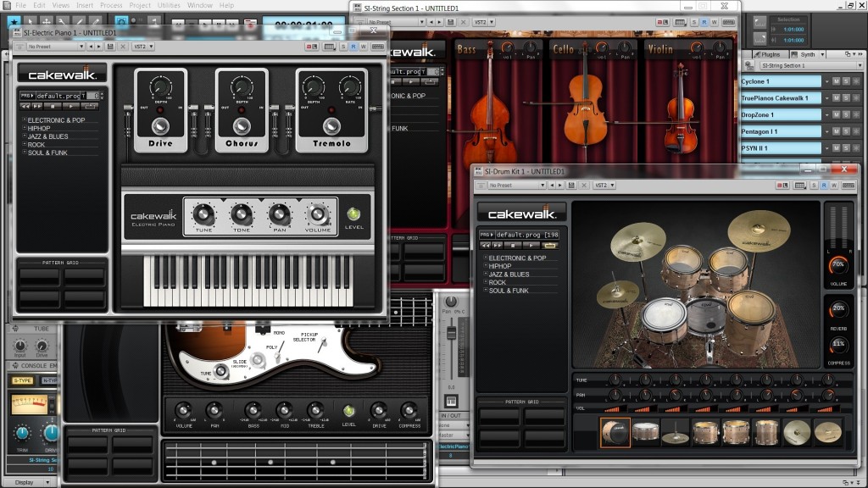This screenshot has width=868, height=488.
Task: Play pattern in Electric Piano browser
Action: pyautogui.click(x=71, y=106)
